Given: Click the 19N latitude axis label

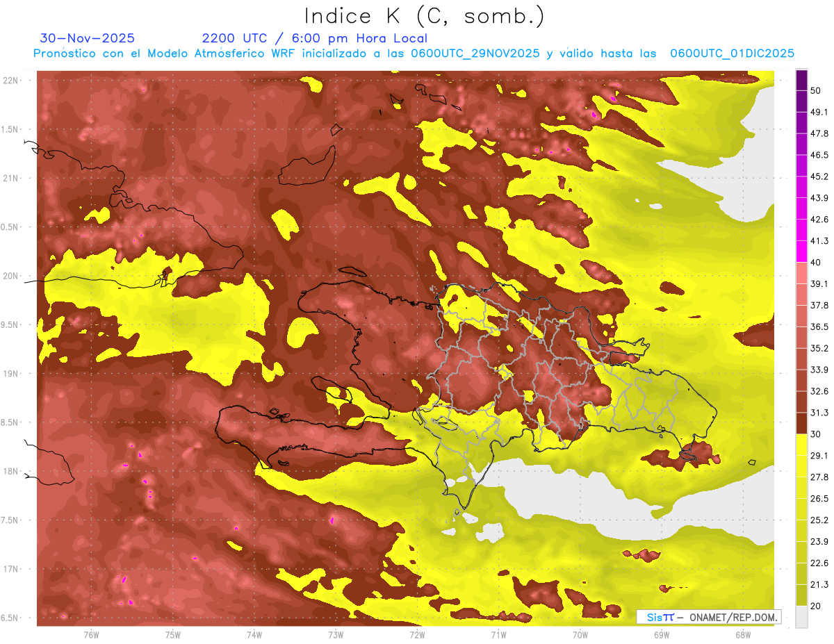Looking at the screenshot, I should coord(10,374).
